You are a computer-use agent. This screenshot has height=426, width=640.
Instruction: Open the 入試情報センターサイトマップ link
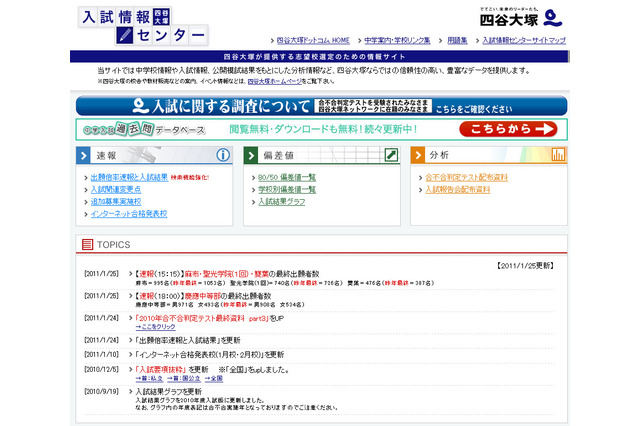coord(524,40)
